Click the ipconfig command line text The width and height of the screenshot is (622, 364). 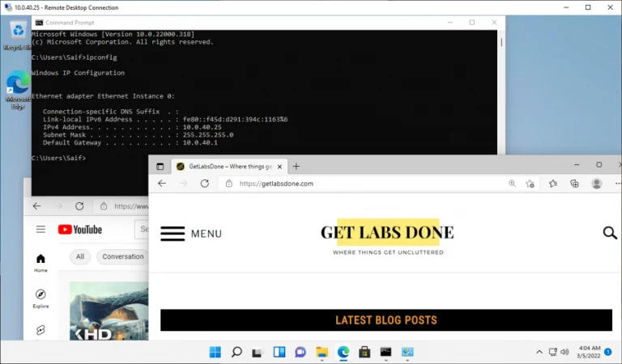75,57
